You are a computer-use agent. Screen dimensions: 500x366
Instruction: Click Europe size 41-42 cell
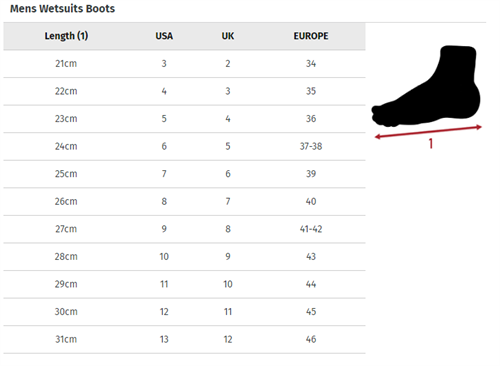tap(311, 229)
